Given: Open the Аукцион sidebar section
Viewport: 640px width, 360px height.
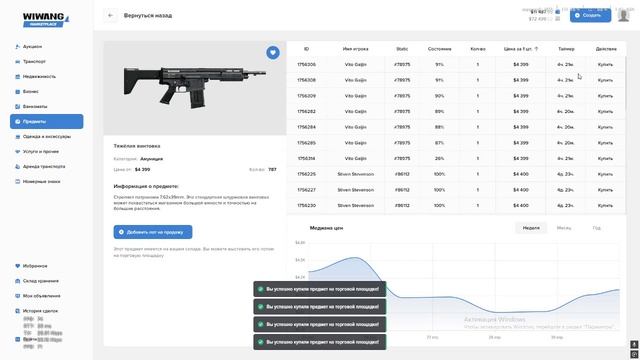Looking at the screenshot, I should click(x=32, y=47).
